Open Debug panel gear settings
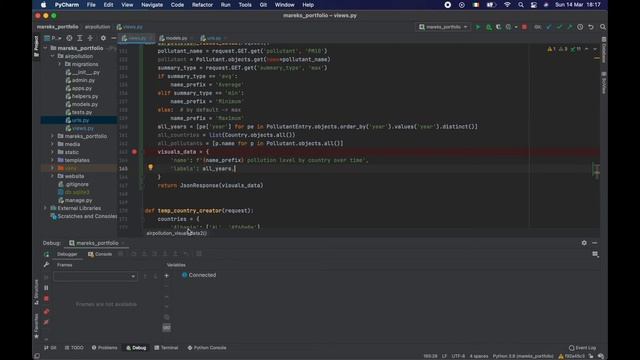 point(584,243)
